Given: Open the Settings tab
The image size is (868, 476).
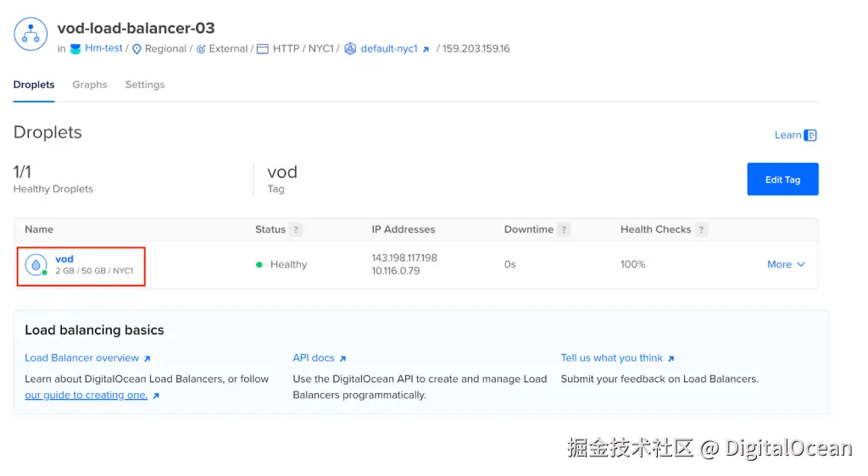Looking at the screenshot, I should 144,85.
